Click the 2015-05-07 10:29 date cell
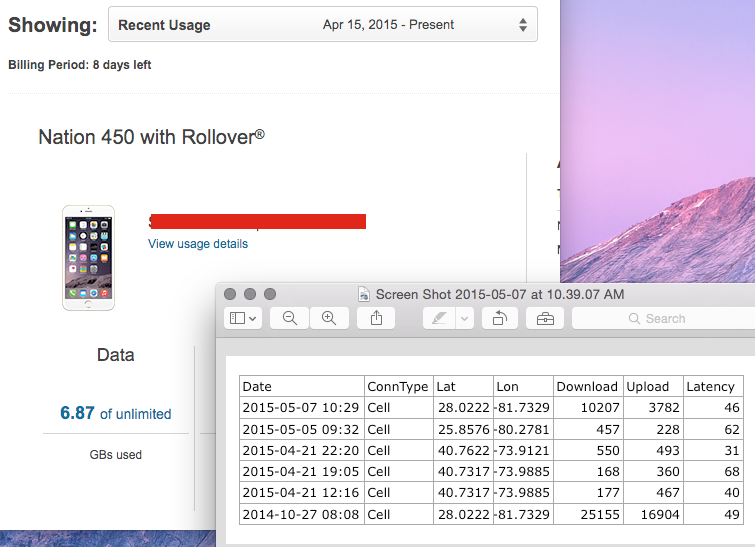 point(301,408)
